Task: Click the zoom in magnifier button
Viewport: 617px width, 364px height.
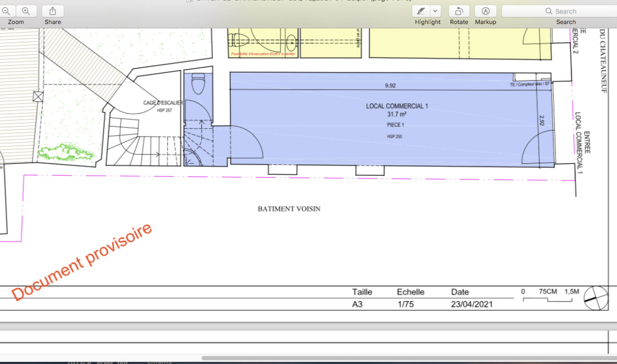Action: tap(26, 11)
